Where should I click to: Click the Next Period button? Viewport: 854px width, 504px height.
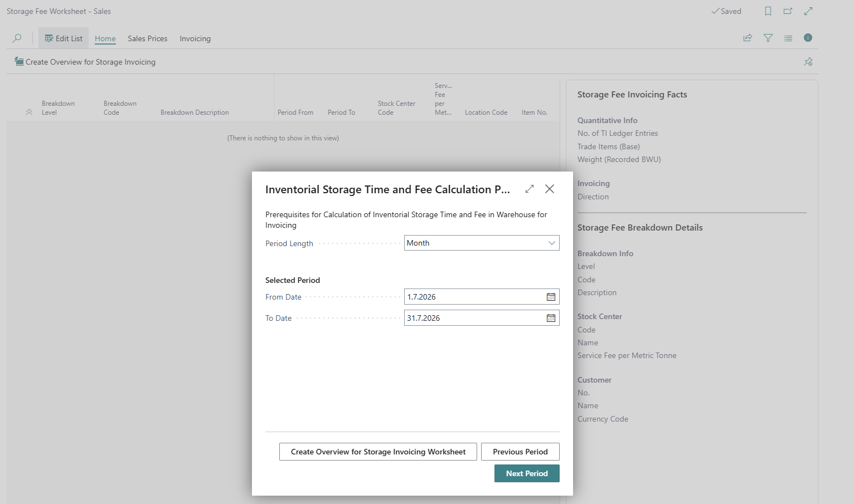click(527, 473)
